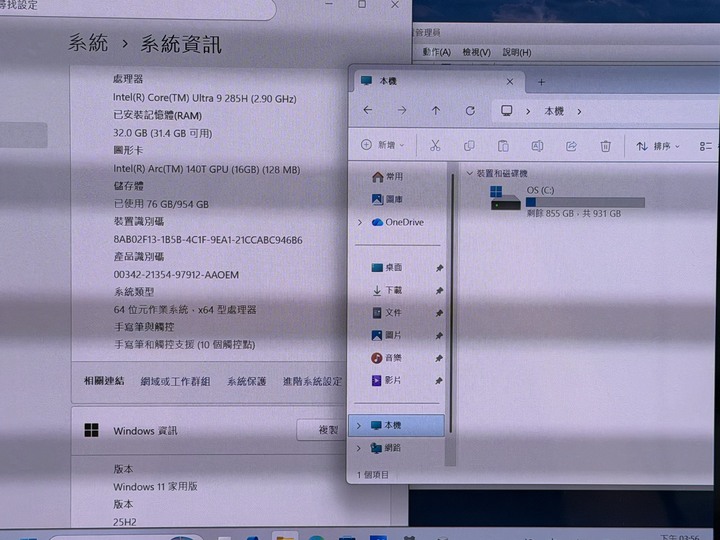Image resolution: width=720 pixels, height=540 pixels.
Task: Expand chevron after 本機 in address bar
Action: tap(579, 112)
